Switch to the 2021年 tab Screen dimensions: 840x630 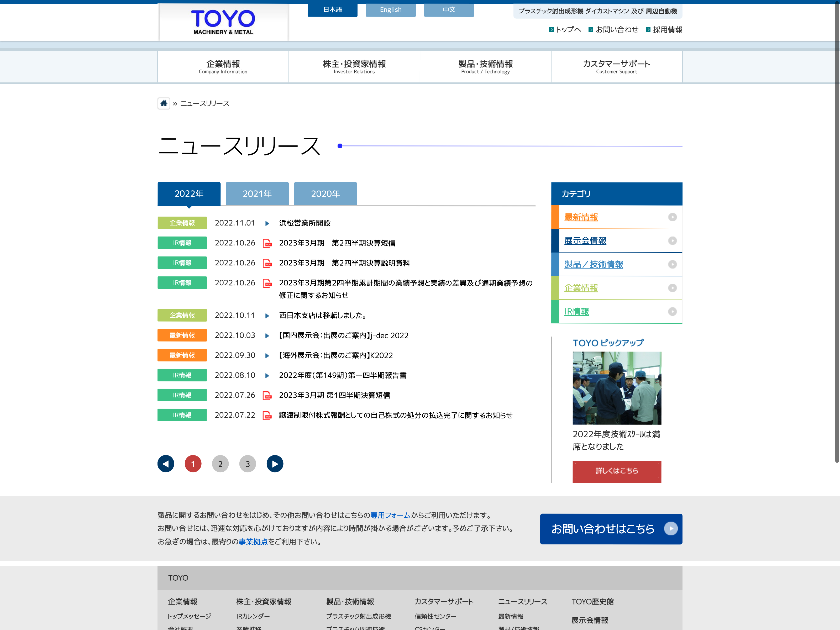pyautogui.click(x=257, y=194)
